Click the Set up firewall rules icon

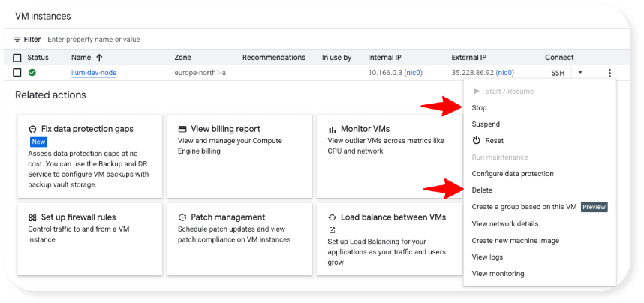click(x=32, y=217)
